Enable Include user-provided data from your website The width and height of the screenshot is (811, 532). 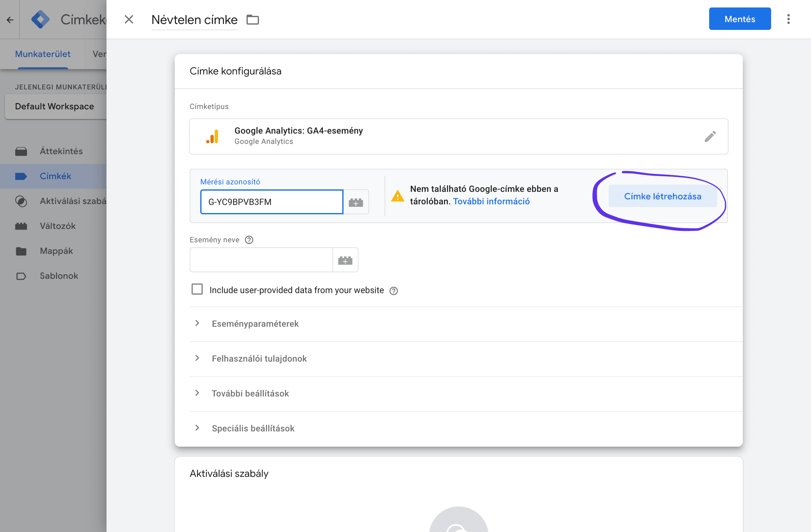point(197,289)
